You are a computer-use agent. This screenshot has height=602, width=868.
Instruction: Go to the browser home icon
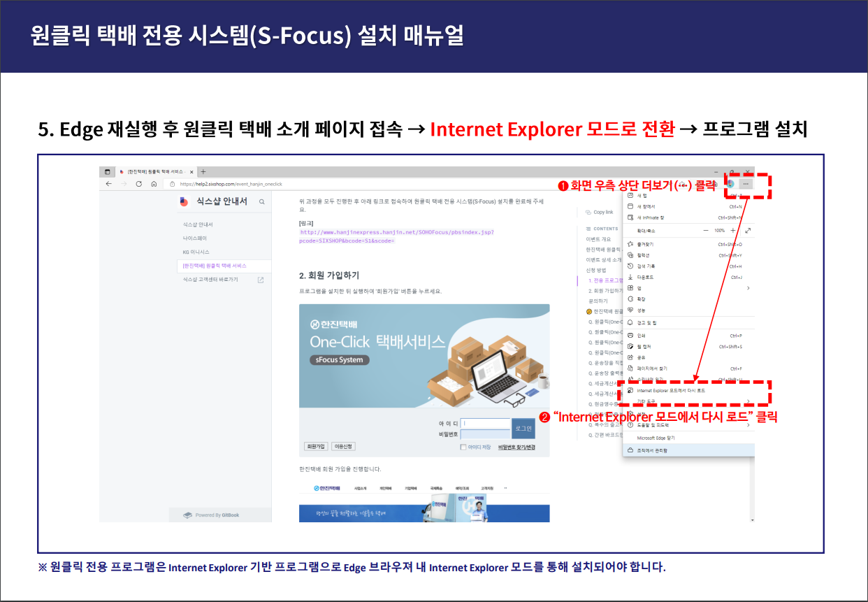tap(154, 184)
